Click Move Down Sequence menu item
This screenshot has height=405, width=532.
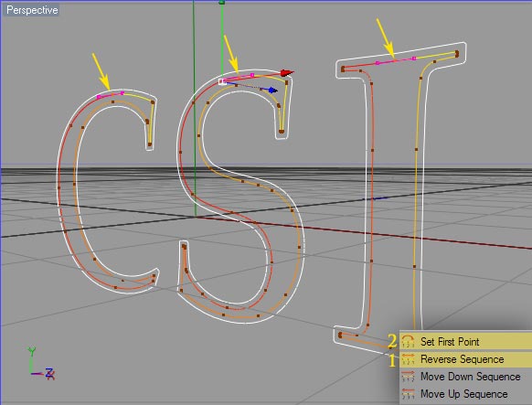pos(466,377)
